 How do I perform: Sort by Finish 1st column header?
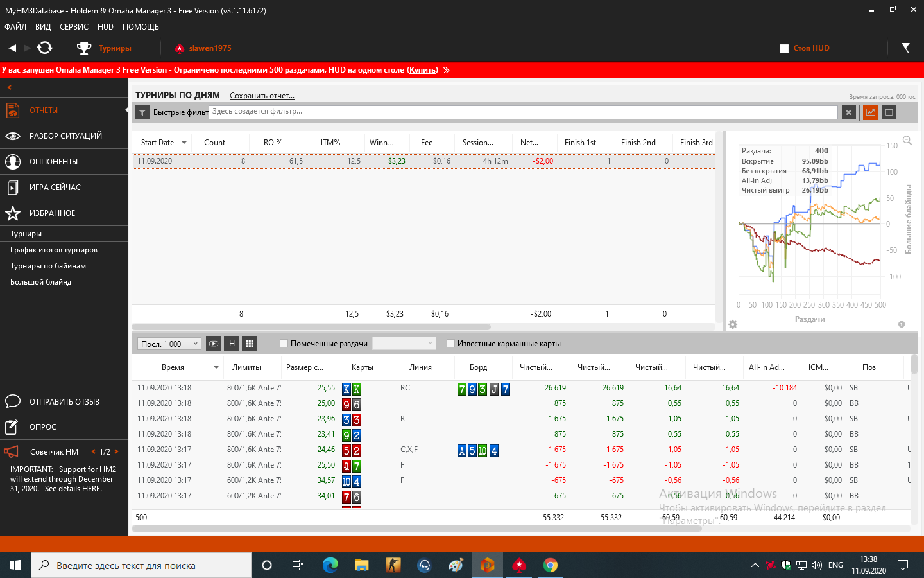(580, 143)
